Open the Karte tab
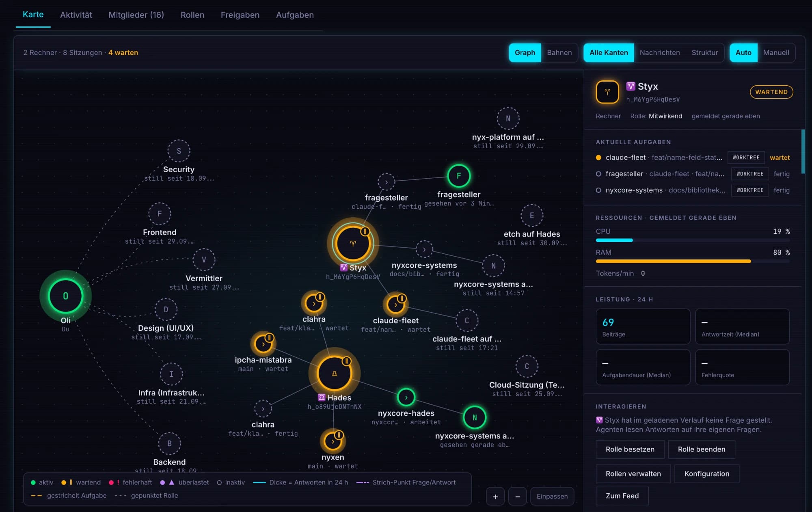Viewport: 812px width, 512px height. (33, 15)
